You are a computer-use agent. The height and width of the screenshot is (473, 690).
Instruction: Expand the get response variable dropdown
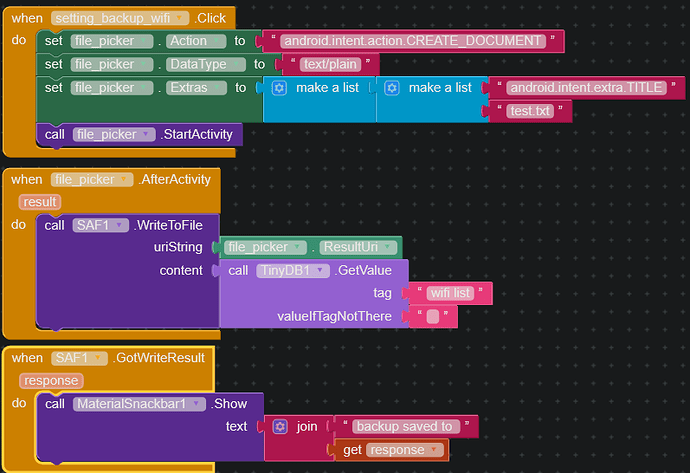(x=433, y=450)
